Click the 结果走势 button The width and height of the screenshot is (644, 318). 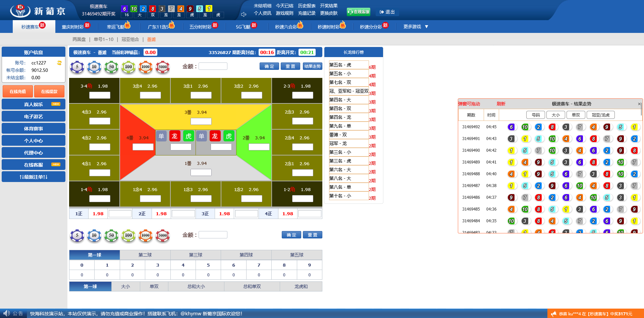[312, 66]
